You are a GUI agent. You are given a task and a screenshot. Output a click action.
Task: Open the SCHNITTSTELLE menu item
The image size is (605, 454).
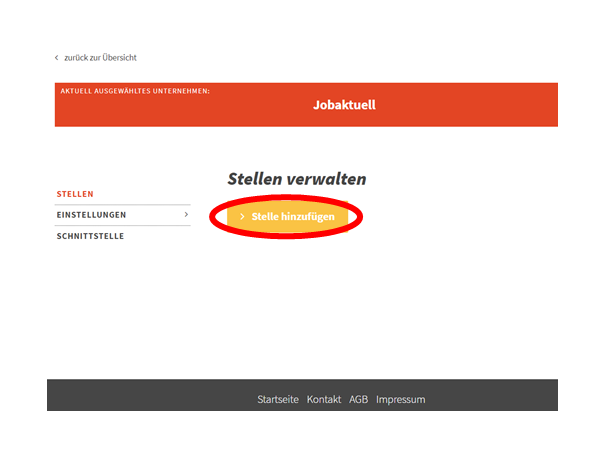click(90, 236)
